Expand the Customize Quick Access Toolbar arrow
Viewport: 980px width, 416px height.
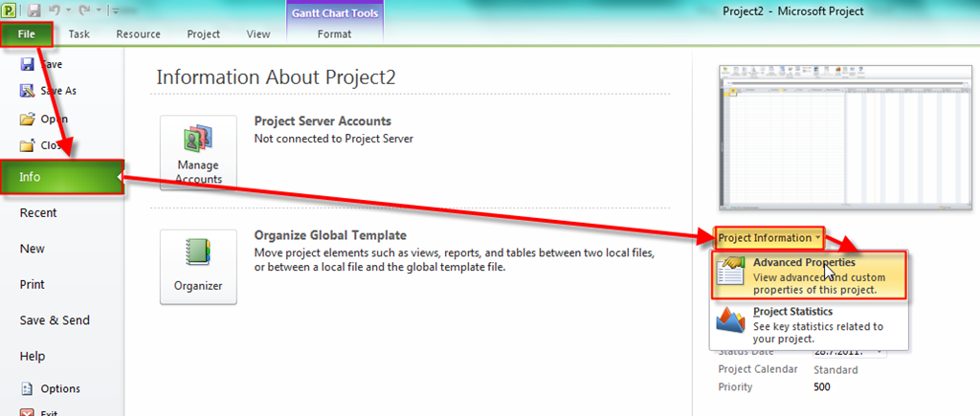(x=115, y=11)
